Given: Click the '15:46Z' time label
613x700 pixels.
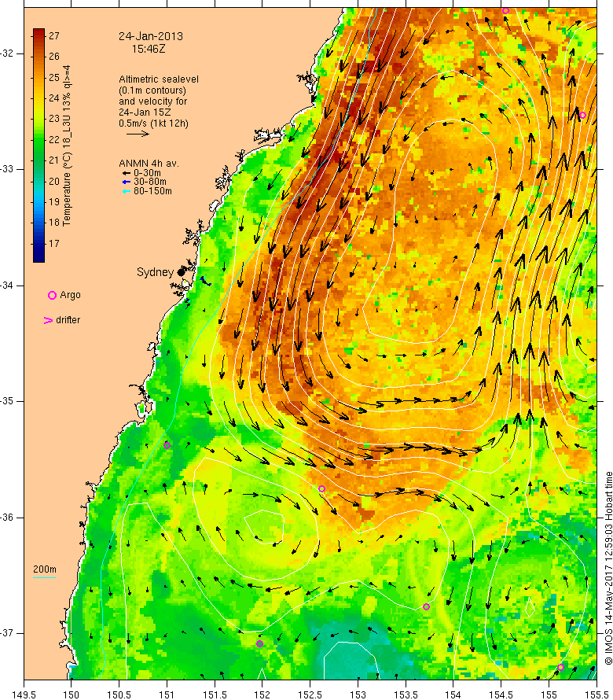Looking at the screenshot, I should [x=149, y=49].
